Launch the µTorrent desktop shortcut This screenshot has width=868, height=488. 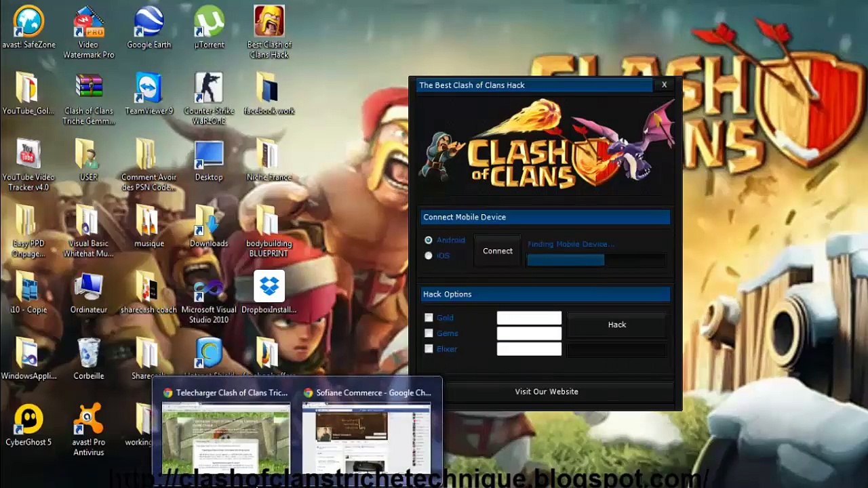pyautogui.click(x=209, y=28)
